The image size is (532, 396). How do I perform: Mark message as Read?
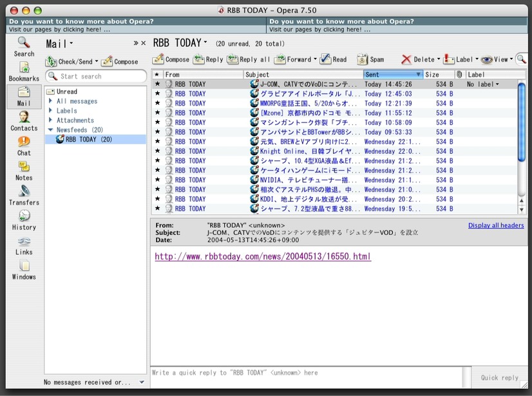coord(333,59)
